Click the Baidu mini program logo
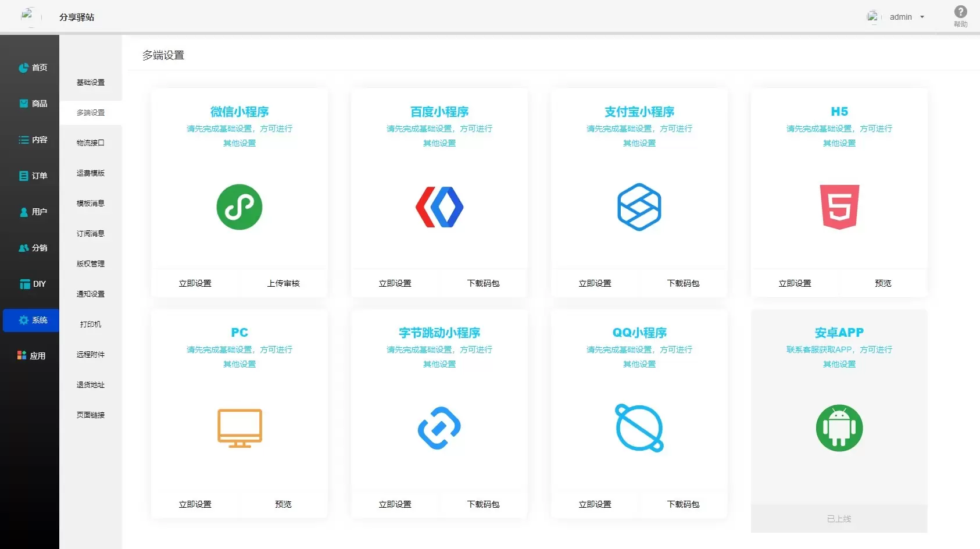This screenshot has width=980, height=549. (x=439, y=207)
